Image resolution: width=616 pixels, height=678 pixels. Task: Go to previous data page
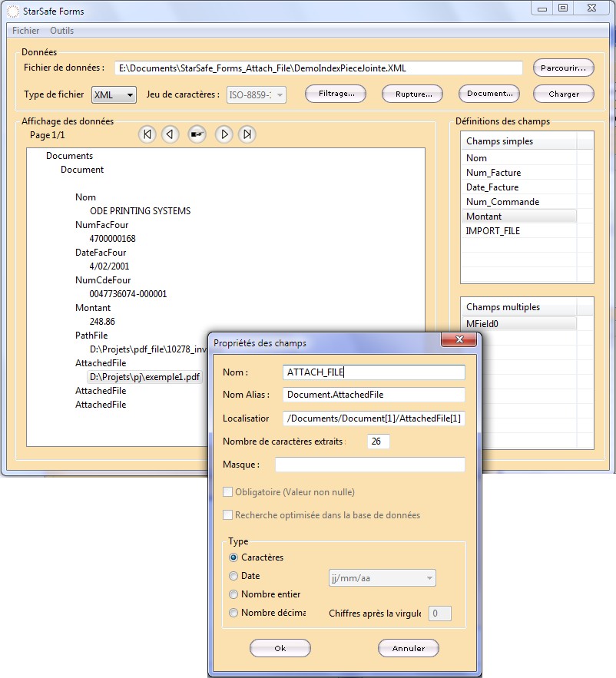click(171, 134)
